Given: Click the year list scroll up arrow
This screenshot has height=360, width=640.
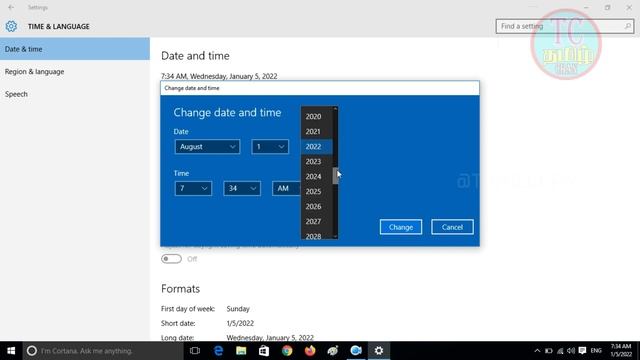Looking at the screenshot, I should point(336,109).
